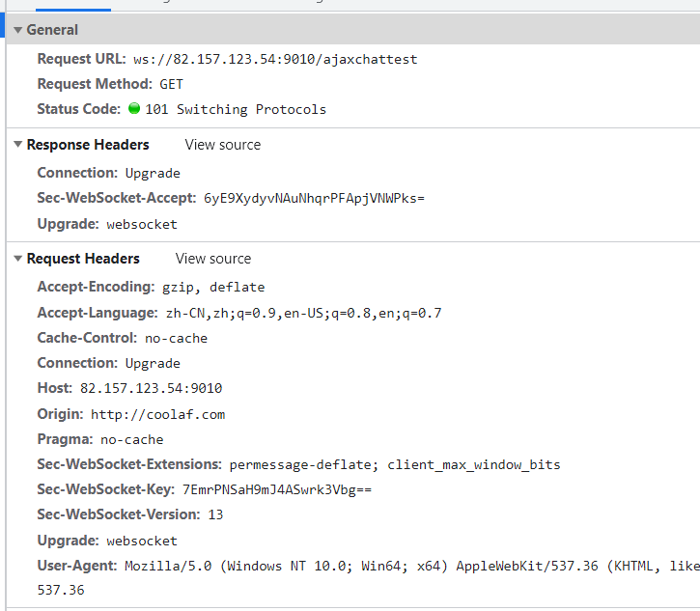Collapse the General section triangle
This screenshot has height=611, width=700.
(17, 30)
